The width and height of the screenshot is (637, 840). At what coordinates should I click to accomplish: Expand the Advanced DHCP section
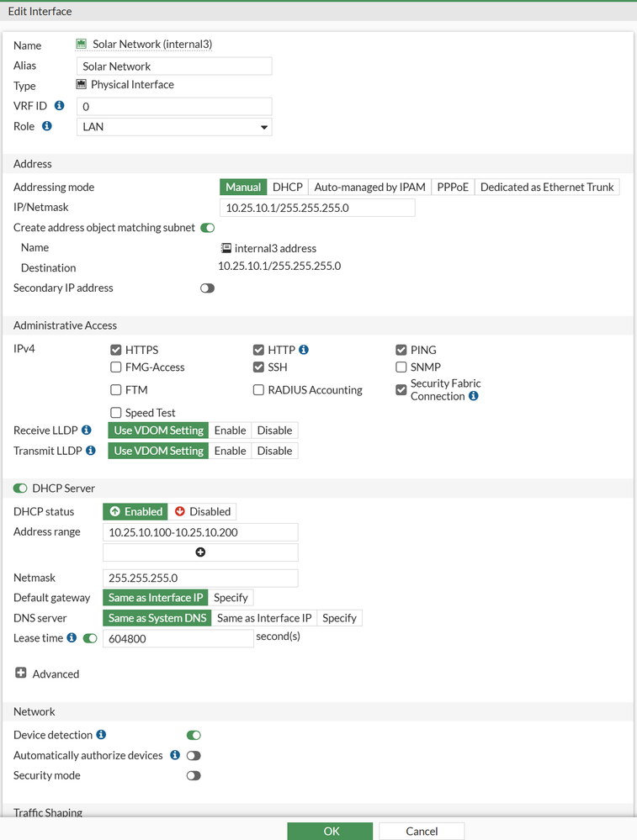point(21,674)
